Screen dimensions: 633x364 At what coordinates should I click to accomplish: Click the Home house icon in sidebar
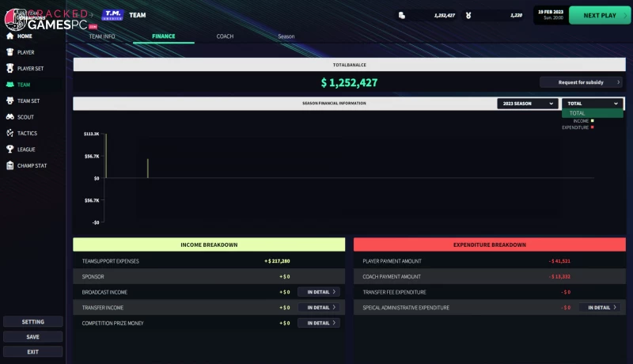[9, 36]
